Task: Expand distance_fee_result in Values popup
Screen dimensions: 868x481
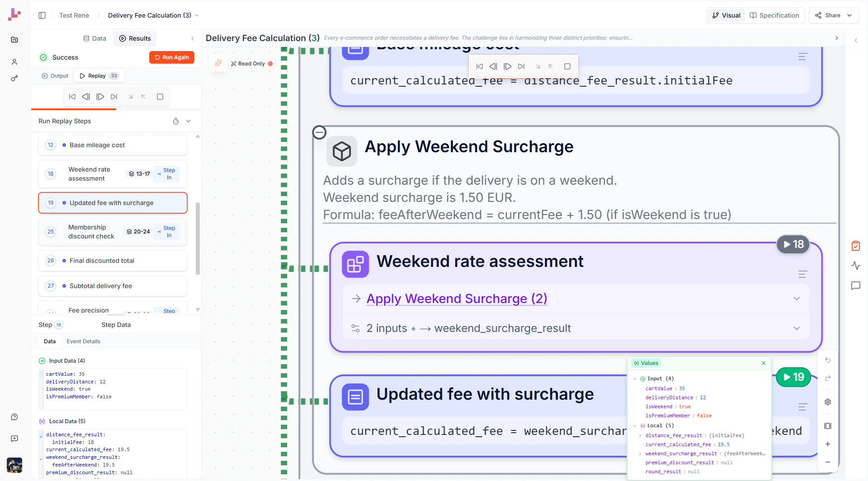Action: (640, 436)
